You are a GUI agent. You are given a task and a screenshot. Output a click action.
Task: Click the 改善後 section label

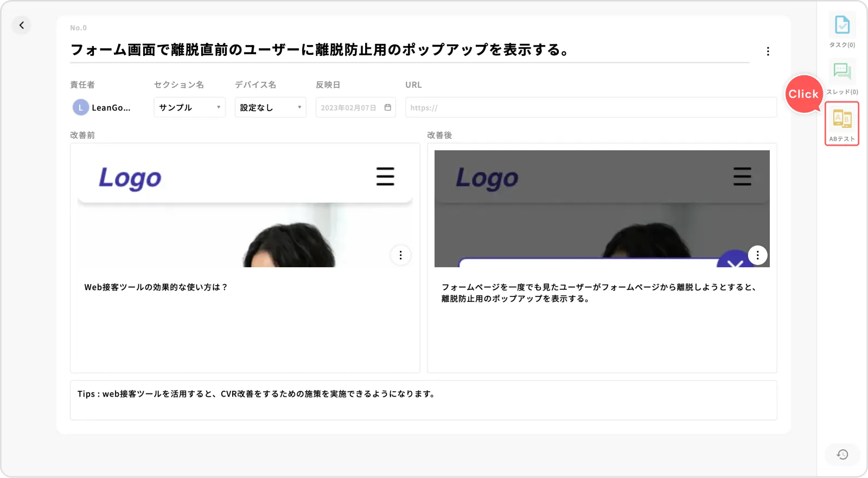click(x=439, y=135)
